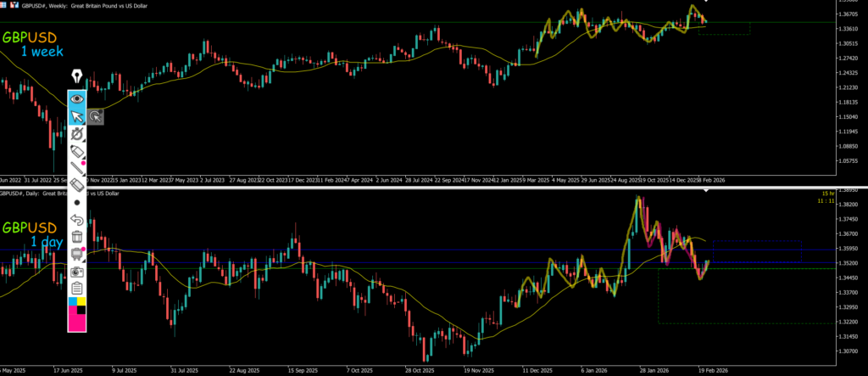The image size is (868, 376).
Task: Click the cursor-with-circle tool beside the arrow
Action: [95, 117]
